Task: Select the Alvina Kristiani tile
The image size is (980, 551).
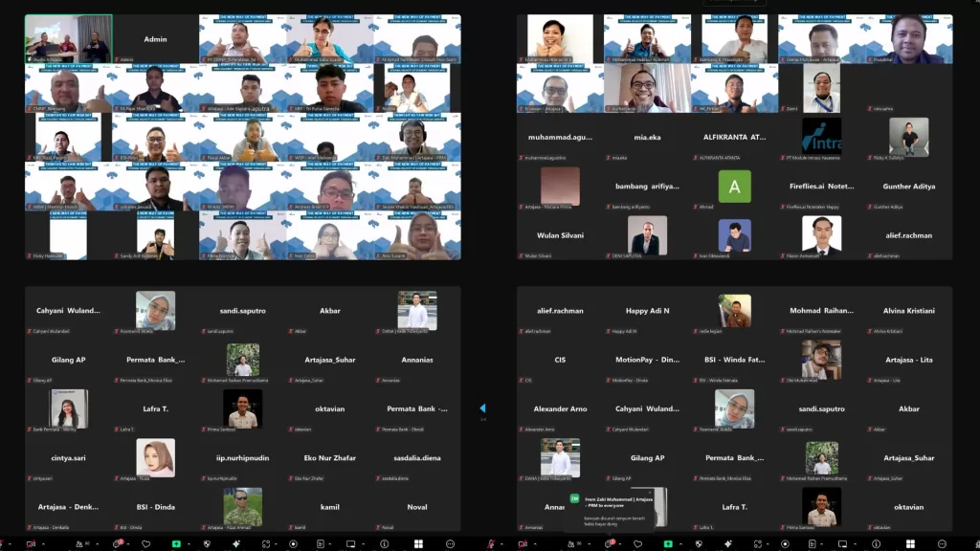Action: point(909,311)
